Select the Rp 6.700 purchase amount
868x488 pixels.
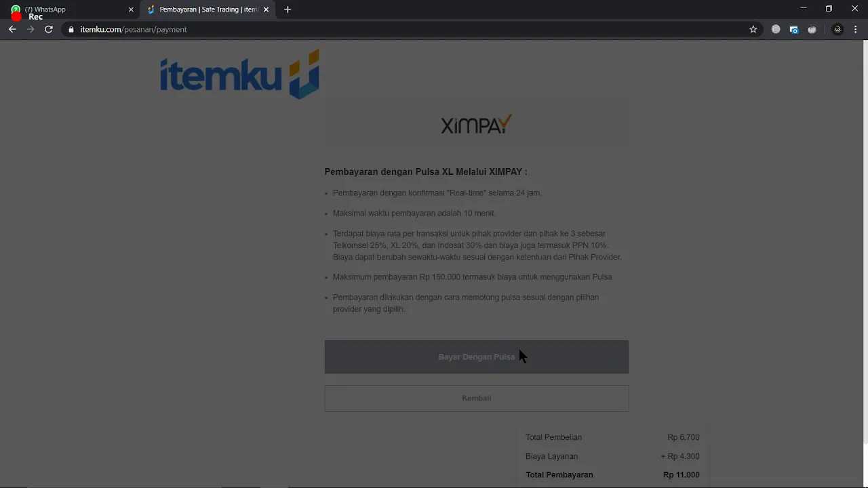683,437
